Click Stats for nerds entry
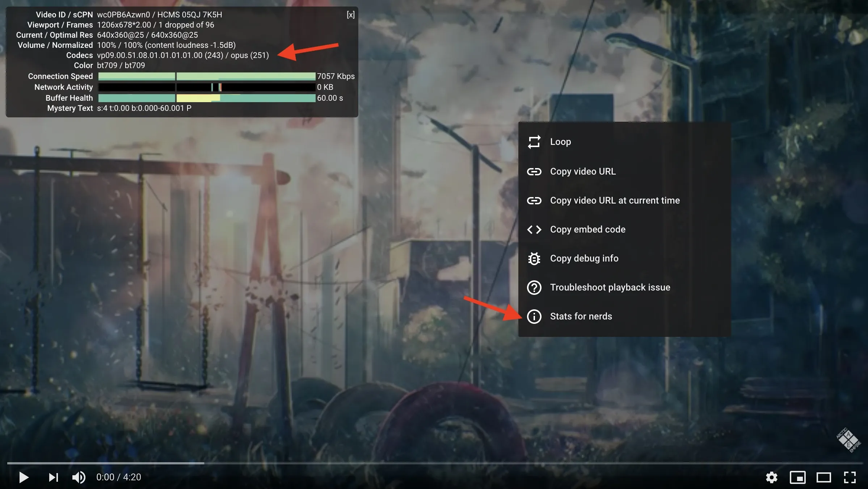 point(581,316)
